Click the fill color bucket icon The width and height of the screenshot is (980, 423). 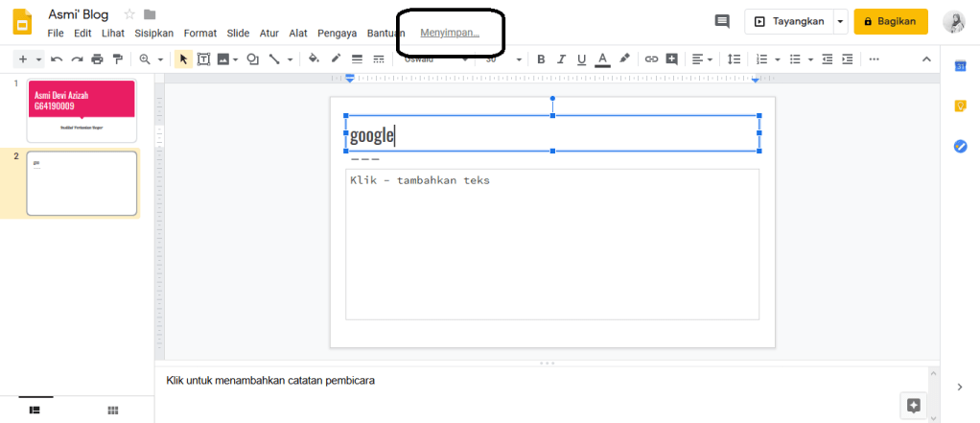[314, 59]
